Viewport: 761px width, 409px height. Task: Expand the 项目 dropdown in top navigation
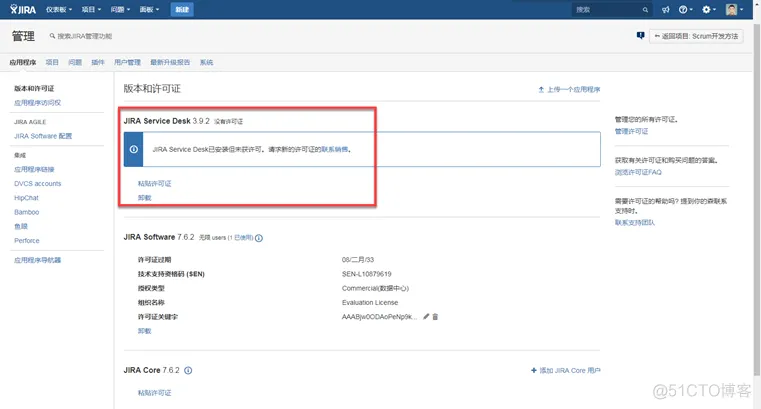tap(91, 9)
